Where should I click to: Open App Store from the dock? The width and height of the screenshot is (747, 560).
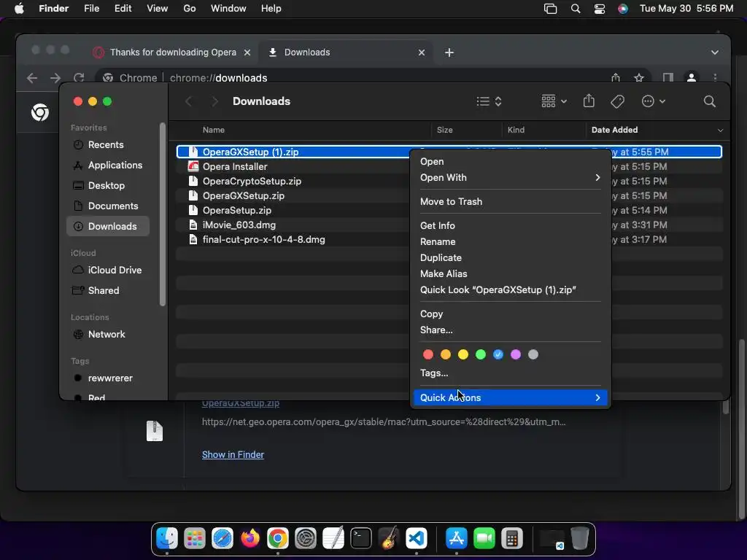(x=457, y=539)
